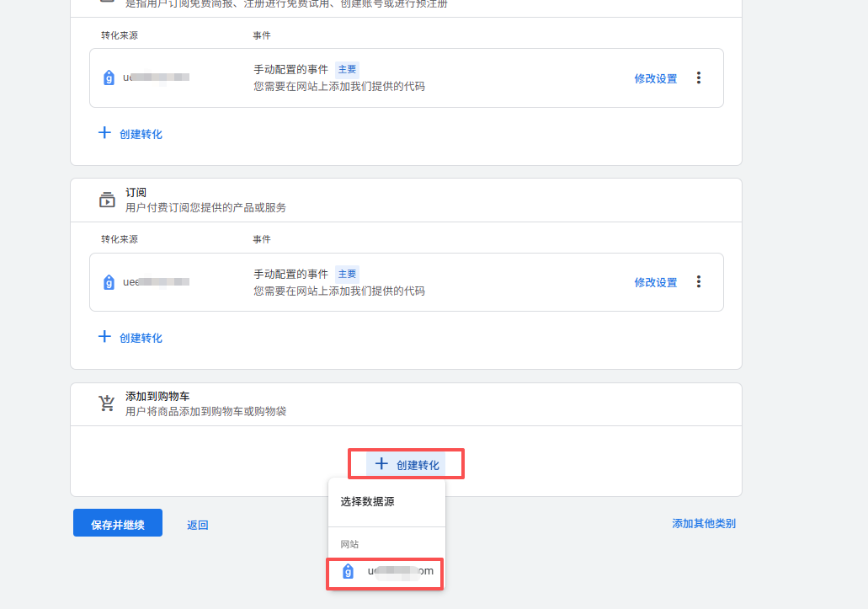
Task: Click the 订阅 subscription category icon
Action: [x=107, y=200]
